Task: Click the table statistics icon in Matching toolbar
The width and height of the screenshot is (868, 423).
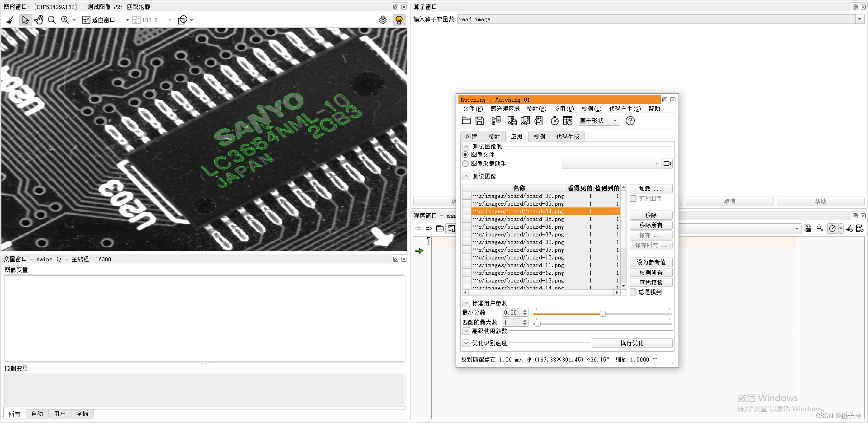Action: point(568,121)
